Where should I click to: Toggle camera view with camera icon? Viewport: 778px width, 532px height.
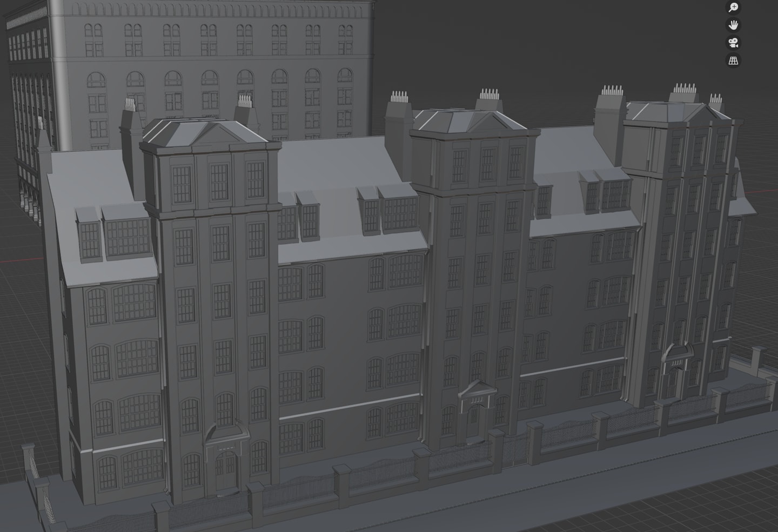pos(733,43)
